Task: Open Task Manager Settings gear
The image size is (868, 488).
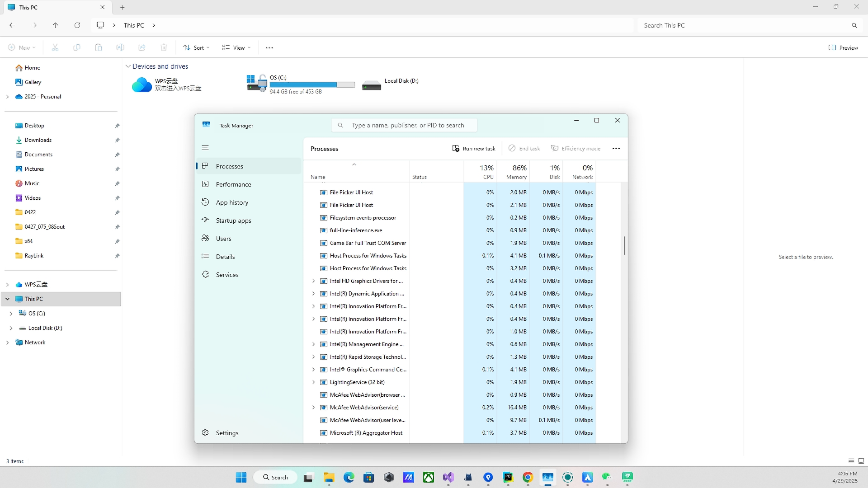Action: 205,432
